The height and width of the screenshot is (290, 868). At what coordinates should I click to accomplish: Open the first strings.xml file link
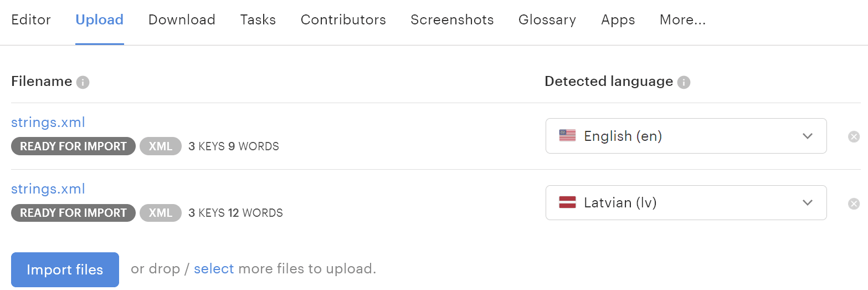tap(48, 123)
